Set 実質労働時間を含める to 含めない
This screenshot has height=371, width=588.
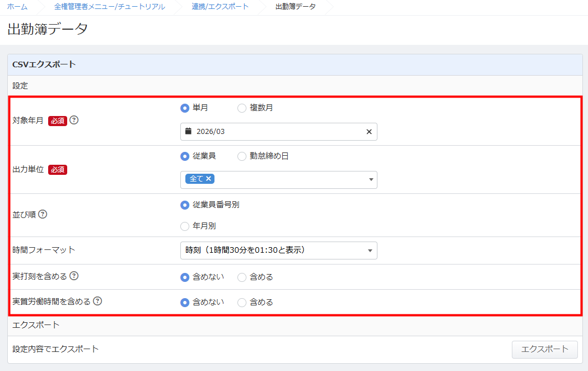(184, 303)
